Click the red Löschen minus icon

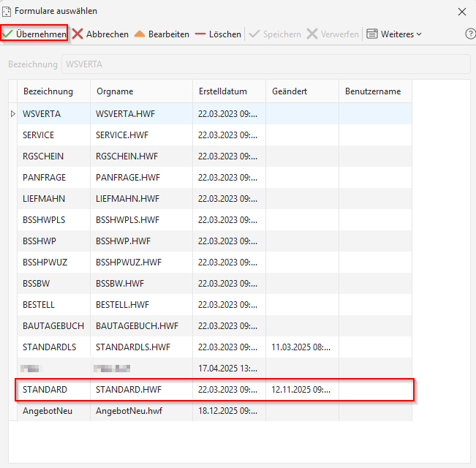[x=200, y=34]
